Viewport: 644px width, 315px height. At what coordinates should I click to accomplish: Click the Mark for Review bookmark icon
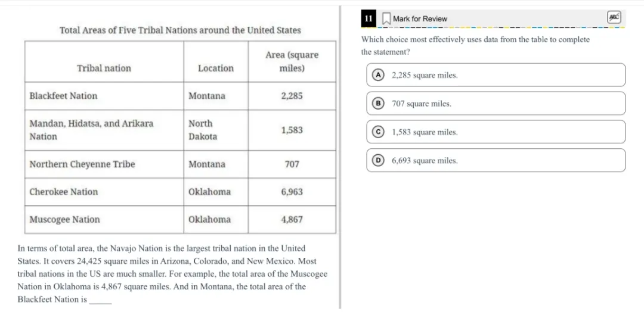[x=386, y=19]
